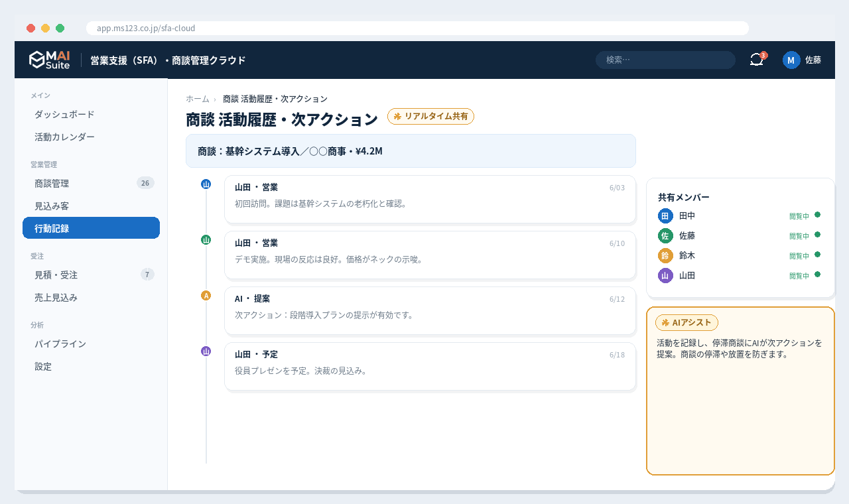The image size is (849, 504).
Task: Click 山田's avatar in shared members
Action: point(665,275)
